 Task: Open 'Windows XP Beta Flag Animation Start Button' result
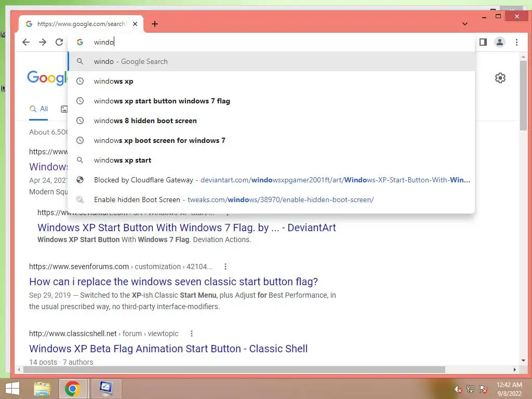click(x=168, y=349)
